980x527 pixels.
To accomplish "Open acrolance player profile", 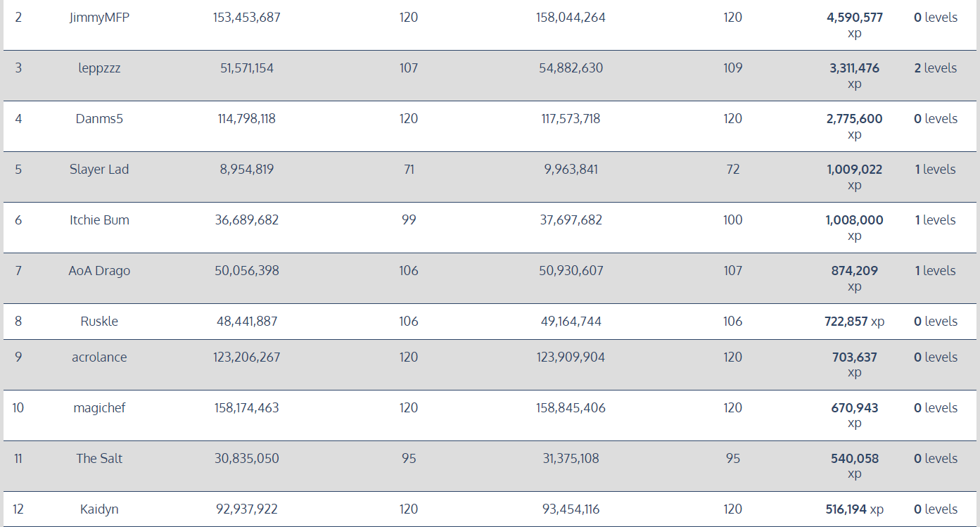I will coord(99,357).
